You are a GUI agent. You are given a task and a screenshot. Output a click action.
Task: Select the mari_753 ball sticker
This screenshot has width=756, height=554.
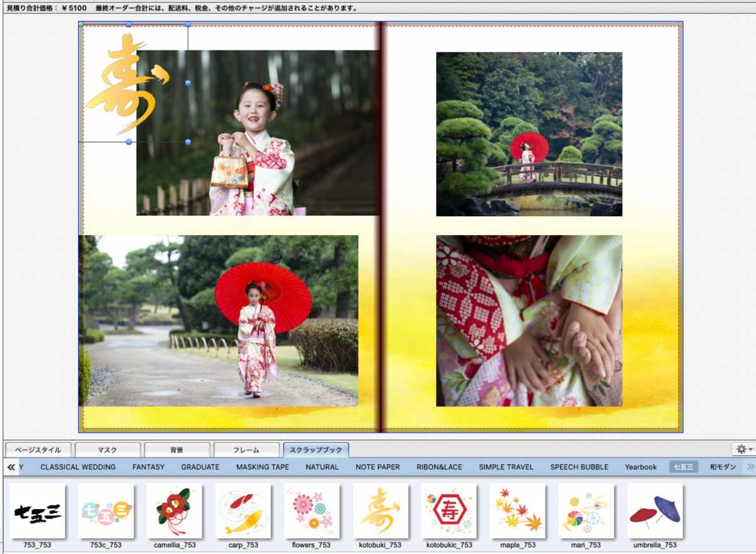pos(586,511)
